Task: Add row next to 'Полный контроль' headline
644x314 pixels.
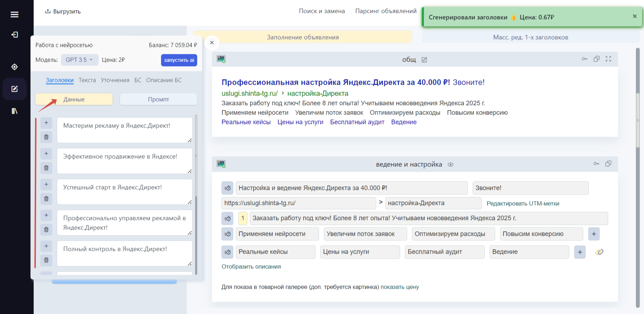Action: (46, 246)
